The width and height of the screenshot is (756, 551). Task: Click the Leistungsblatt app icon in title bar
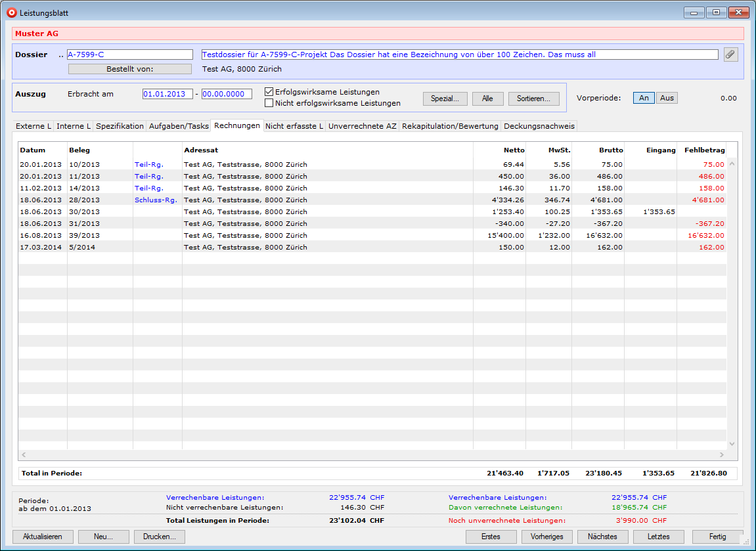pos(11,12)
